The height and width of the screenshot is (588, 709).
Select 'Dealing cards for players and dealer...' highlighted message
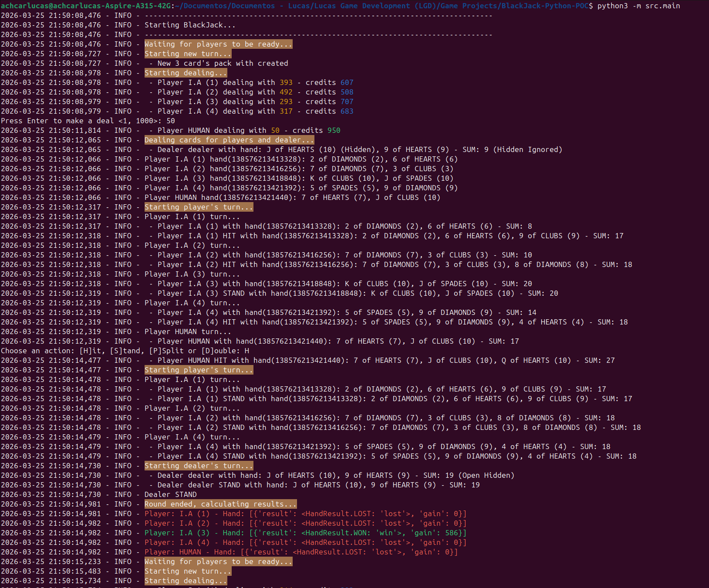[x=229, y=140]
